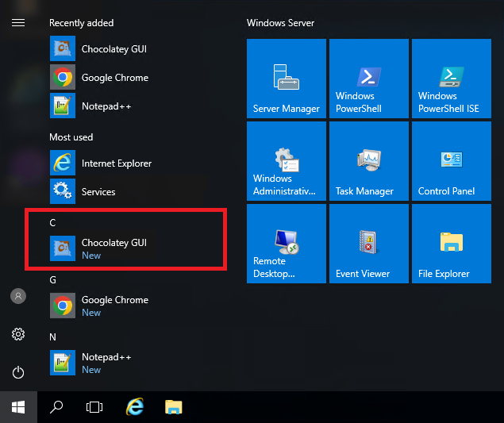The width and height of the screenshot is (504, 423).
Task: Click Notepad++ text under Recently added
Action: point(106,106)
